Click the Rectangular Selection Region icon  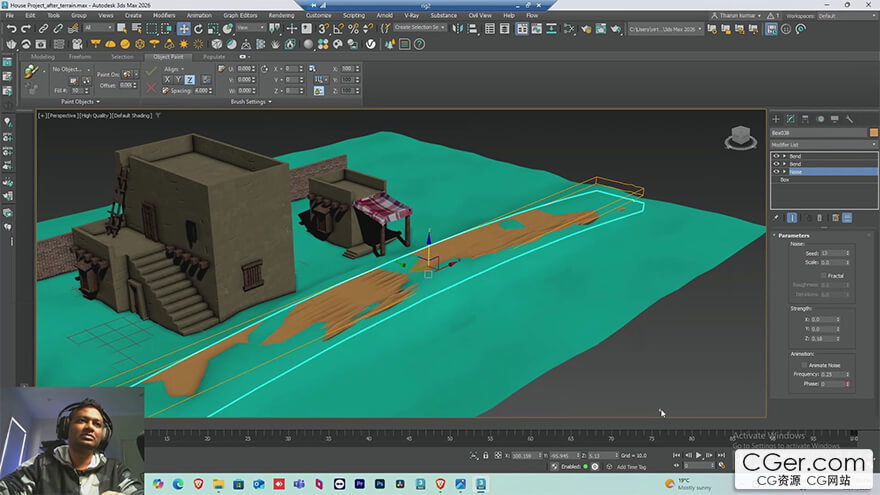[x=152, y=29]
